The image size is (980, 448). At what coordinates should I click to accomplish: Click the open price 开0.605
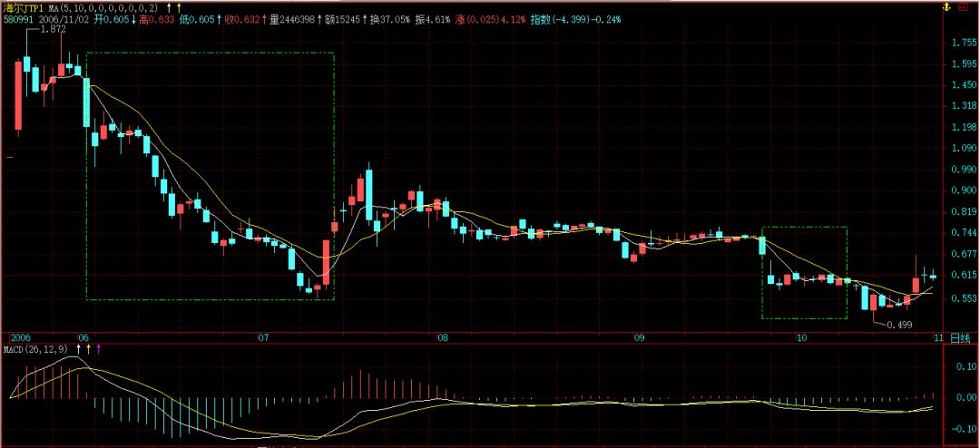coord(112,20)
